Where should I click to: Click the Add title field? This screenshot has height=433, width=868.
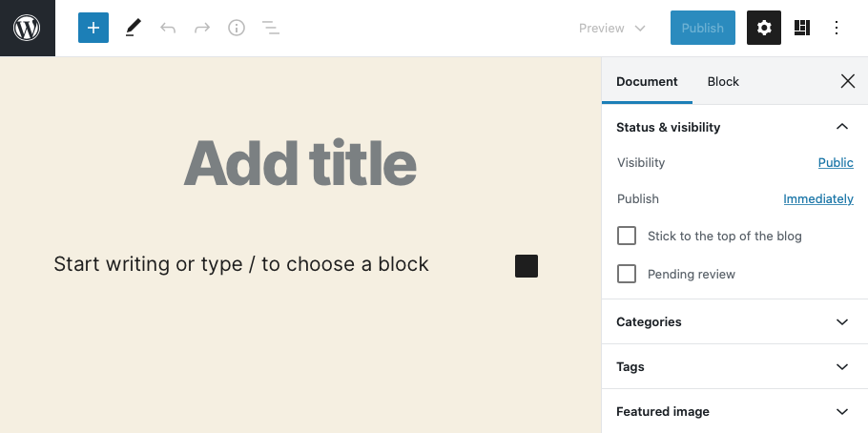click(x=300, y=164)
